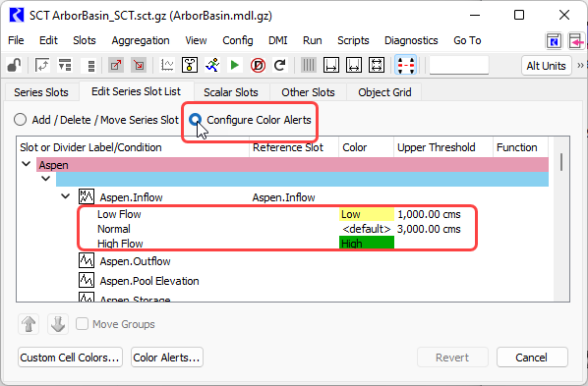
Task: Click the fit column right-arrow icon
Action: (x=331, y=66)
